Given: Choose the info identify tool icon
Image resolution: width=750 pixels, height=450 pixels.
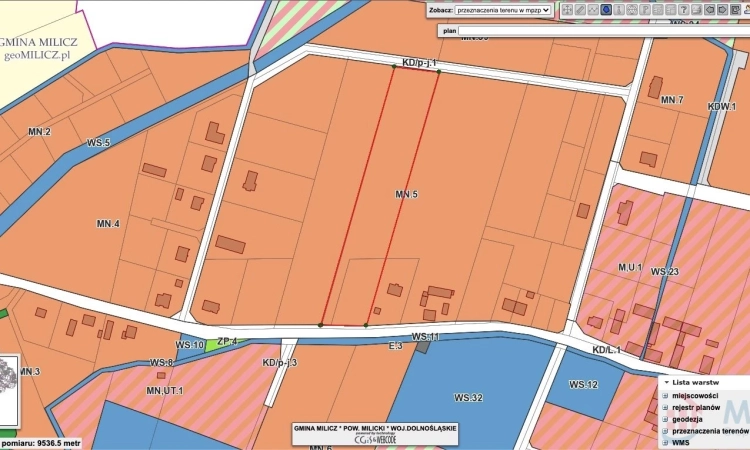Looking at the screenshot, I should [x=619, y=10].
